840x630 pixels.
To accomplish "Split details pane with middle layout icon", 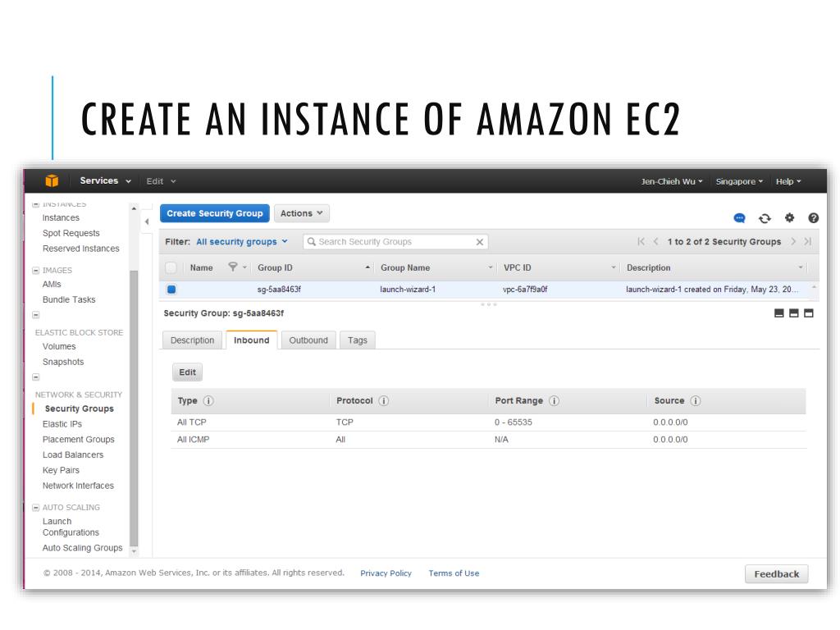I will 794,313.
